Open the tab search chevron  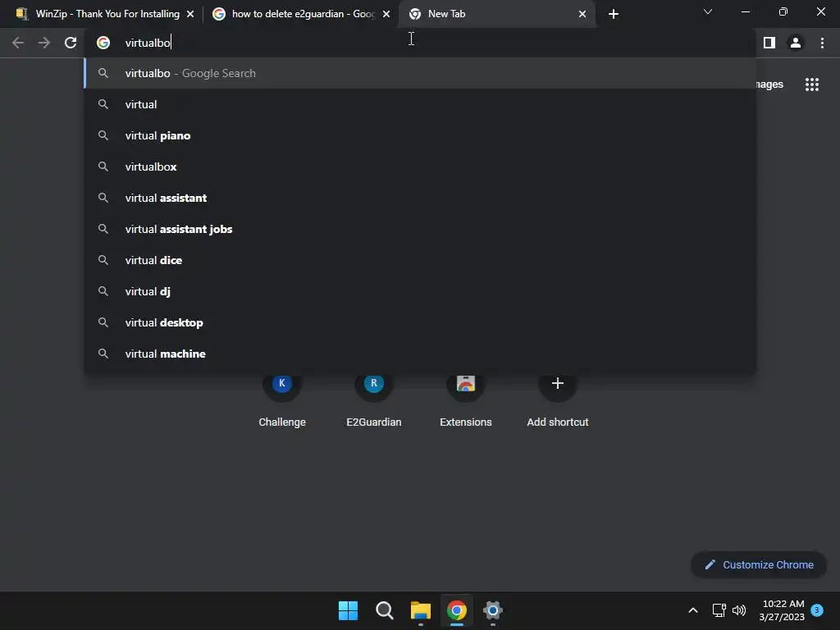click(x=708, y=11)
